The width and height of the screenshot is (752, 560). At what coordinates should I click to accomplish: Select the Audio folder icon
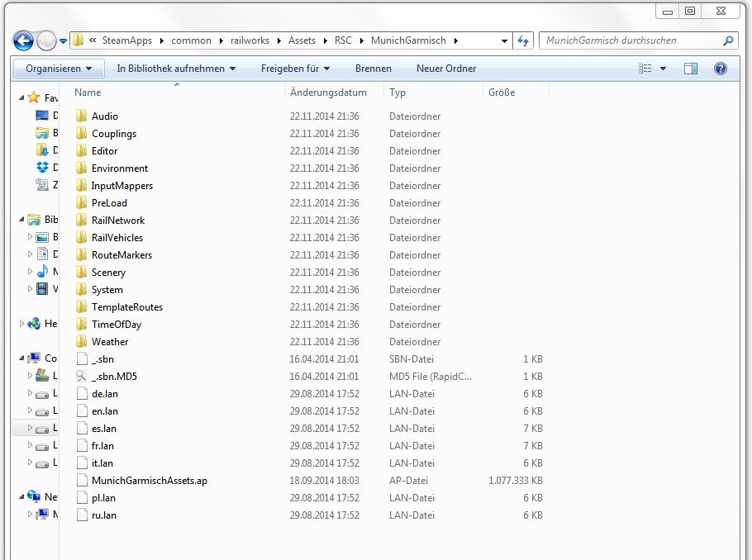(x=82, y=116)
